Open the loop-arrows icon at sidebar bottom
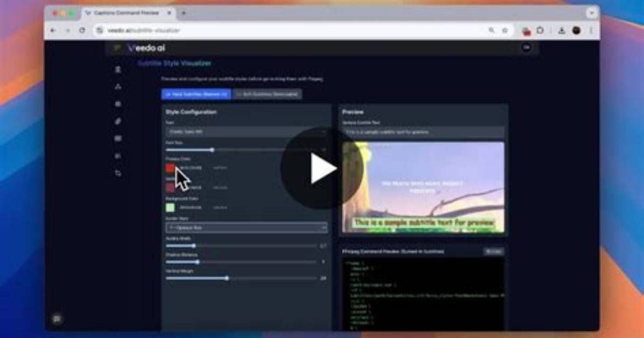Viewport: 644px width, 338px height. 118,173
